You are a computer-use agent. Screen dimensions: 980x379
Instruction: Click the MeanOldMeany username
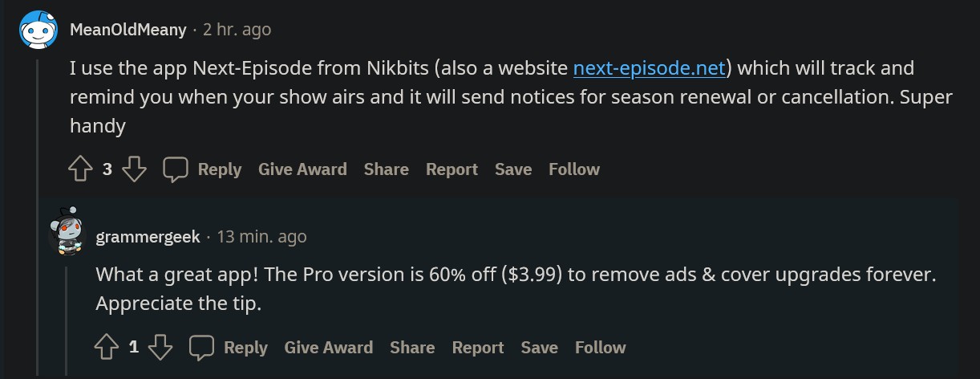pyautogui.click(x=128, y=30)
